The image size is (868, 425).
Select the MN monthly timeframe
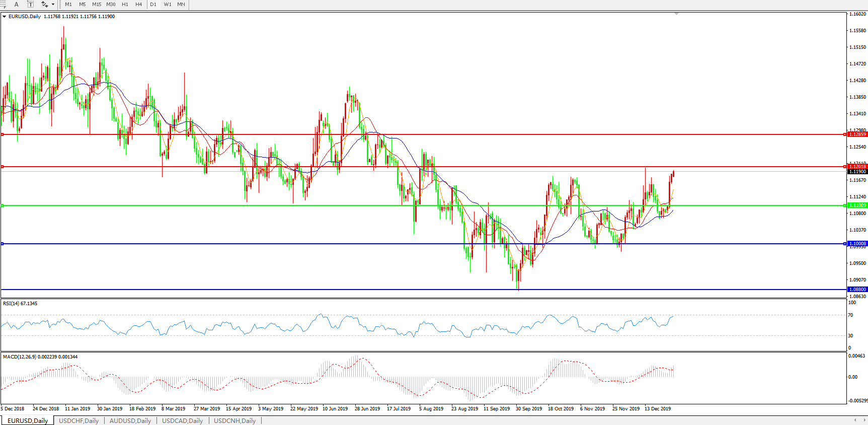[x=181, y=5]
